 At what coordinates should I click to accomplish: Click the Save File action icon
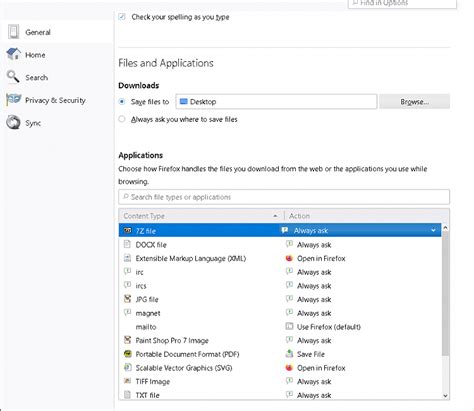pos(289,354)
